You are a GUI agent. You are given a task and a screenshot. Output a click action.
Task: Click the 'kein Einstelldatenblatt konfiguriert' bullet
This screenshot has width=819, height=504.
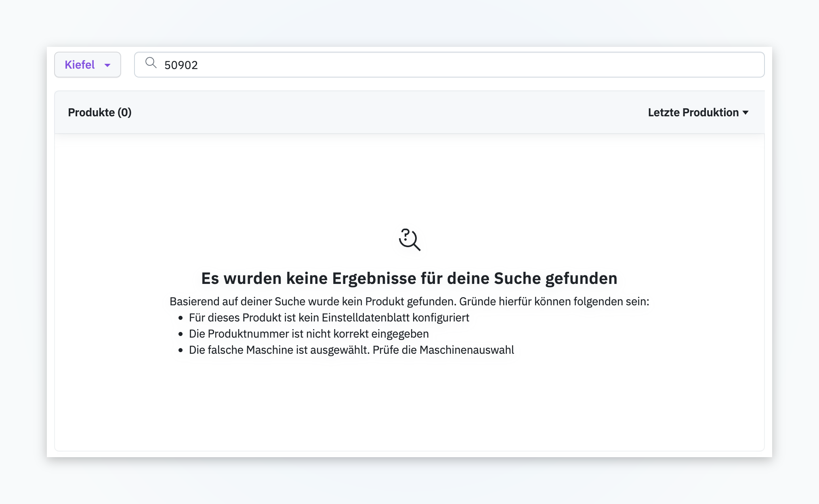tap(329, 317)
